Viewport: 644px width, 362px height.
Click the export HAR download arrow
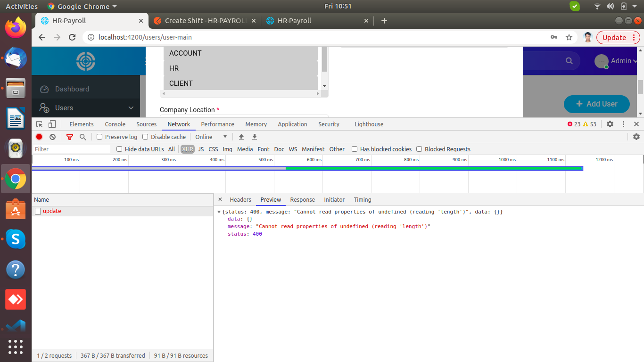point(255,137)
